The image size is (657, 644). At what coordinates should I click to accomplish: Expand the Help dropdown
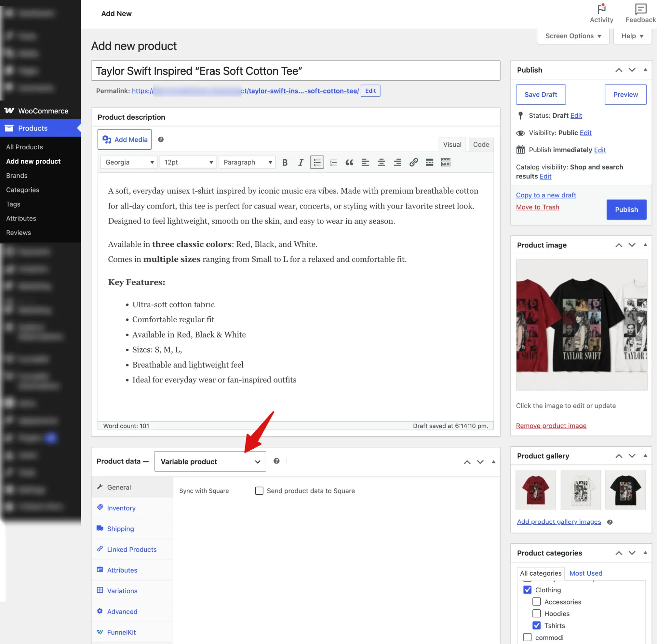coord(632,36)
